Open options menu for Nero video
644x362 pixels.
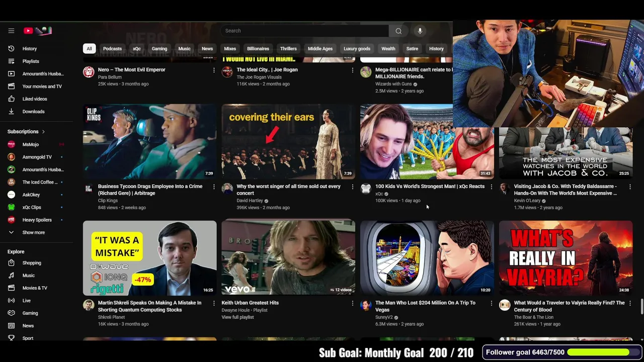214,70
